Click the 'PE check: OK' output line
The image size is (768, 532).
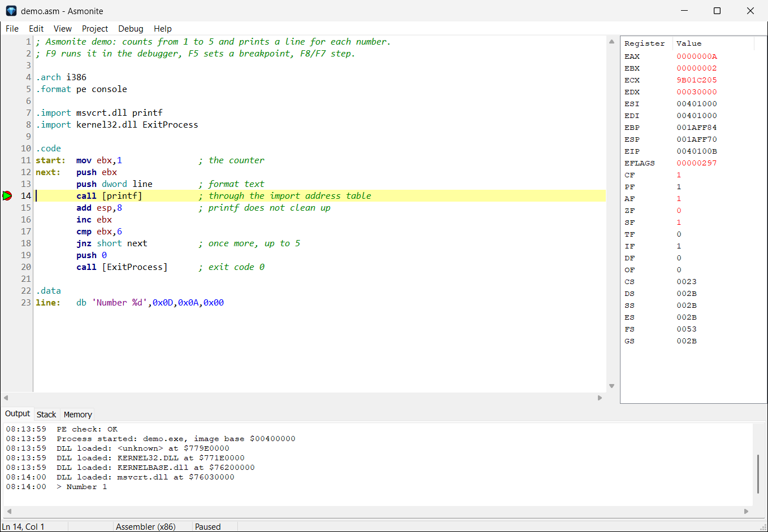tap(87, 429)
